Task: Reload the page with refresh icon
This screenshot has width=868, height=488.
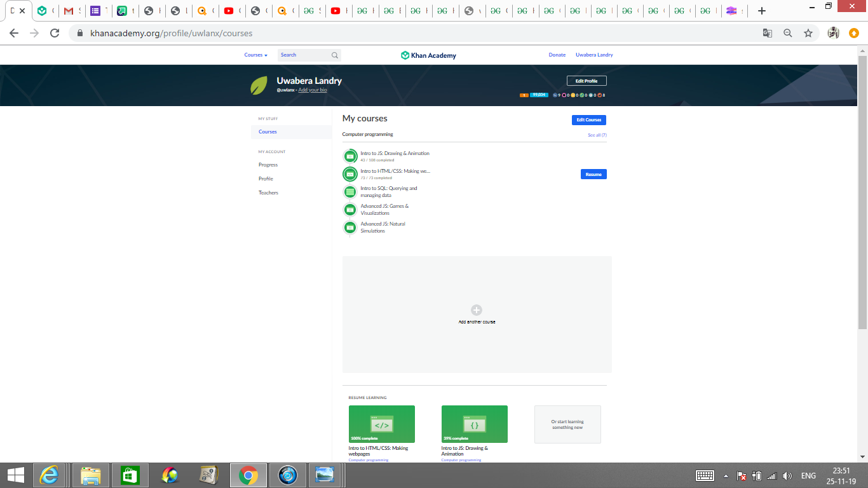Action: (55, 33)
